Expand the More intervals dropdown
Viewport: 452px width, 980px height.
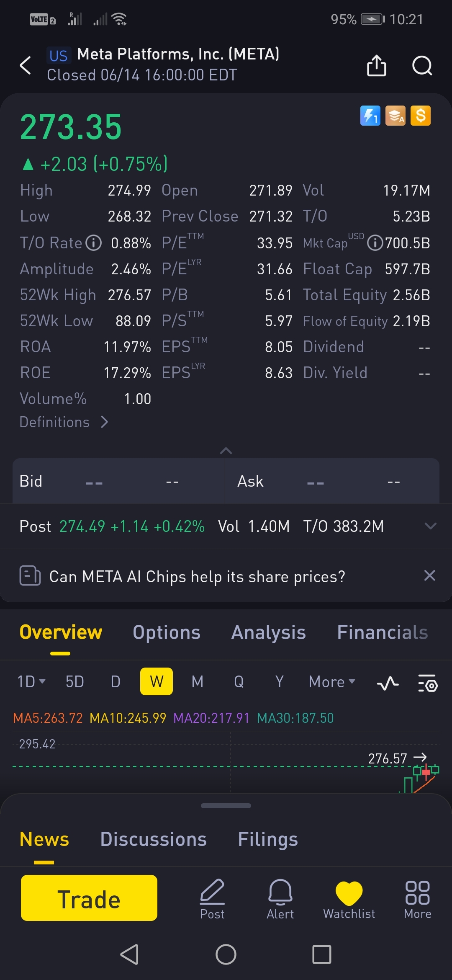(331, 681)
